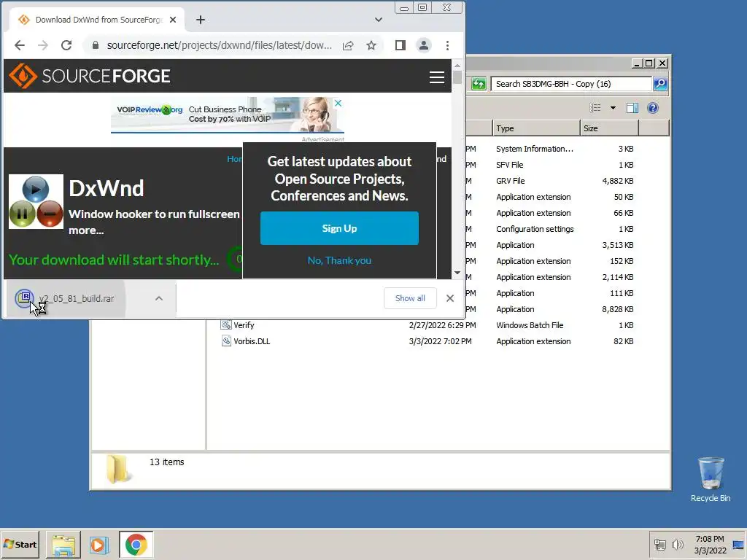
Task: Dismiss popup with No, Thank you
Action: pos(339,260)
